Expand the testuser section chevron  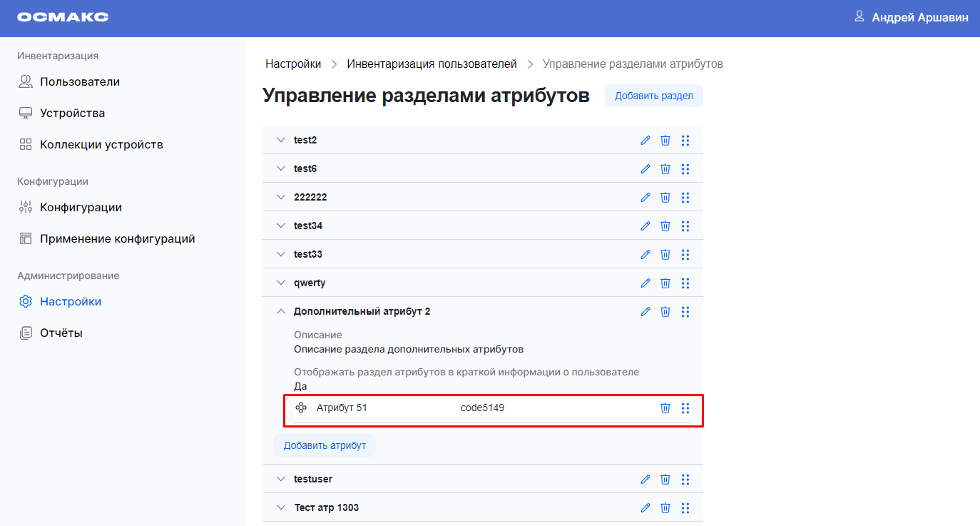click(281, 480)
